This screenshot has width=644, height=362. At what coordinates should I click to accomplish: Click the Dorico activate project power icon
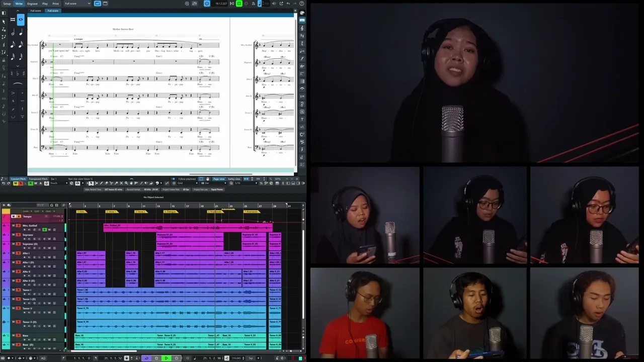(207, 4)
